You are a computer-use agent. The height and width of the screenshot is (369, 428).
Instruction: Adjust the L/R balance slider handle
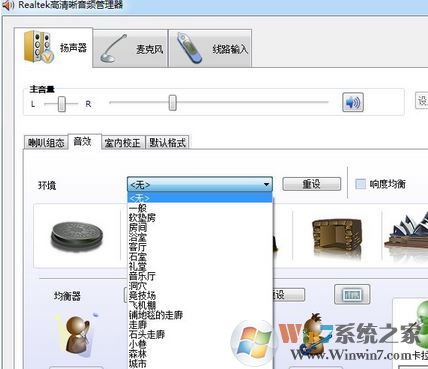[x=62, y=104]
